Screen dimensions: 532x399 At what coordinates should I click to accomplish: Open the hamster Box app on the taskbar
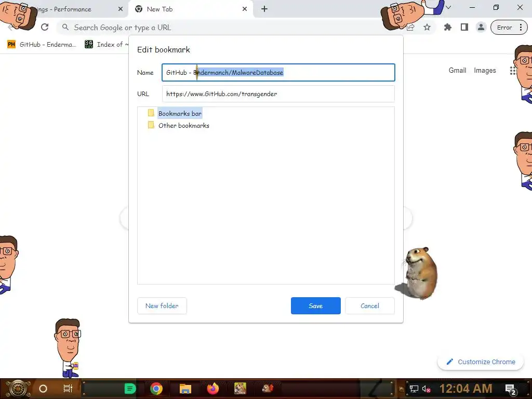coord(240,389)
